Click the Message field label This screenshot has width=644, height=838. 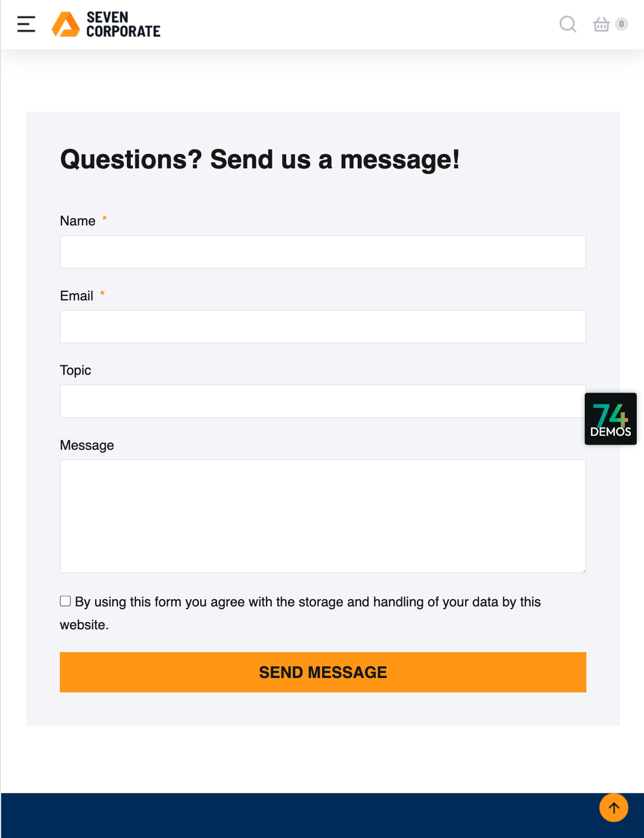(x=87, y=445)
